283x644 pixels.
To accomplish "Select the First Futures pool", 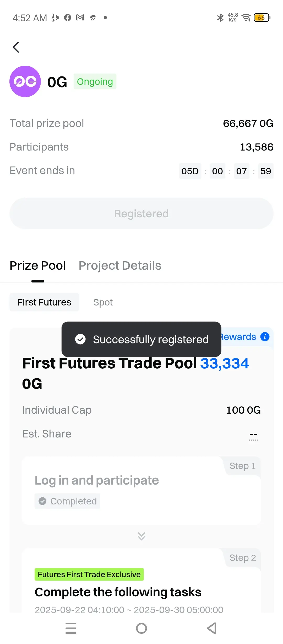I will pos(44,302).
